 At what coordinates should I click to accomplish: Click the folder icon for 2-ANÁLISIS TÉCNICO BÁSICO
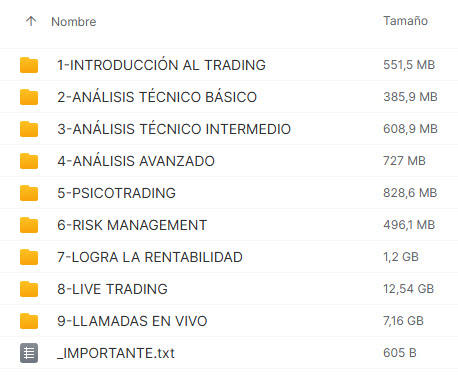29,97
